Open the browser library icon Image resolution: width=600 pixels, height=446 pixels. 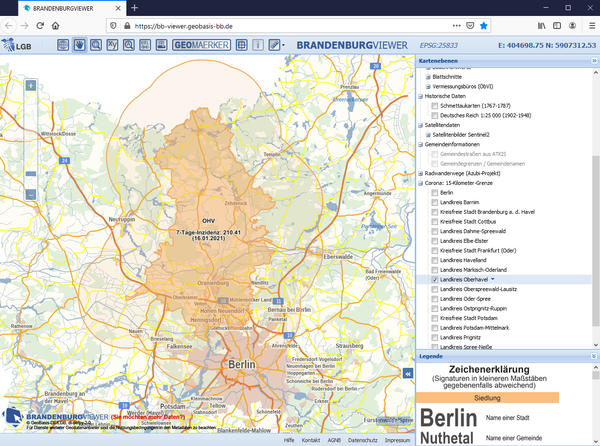[541, 26]
